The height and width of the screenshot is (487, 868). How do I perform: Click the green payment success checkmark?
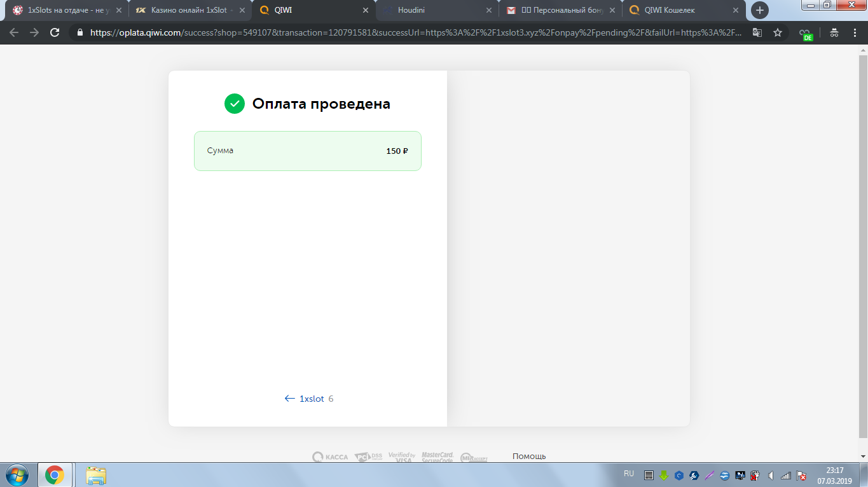[x=235, y=104]
